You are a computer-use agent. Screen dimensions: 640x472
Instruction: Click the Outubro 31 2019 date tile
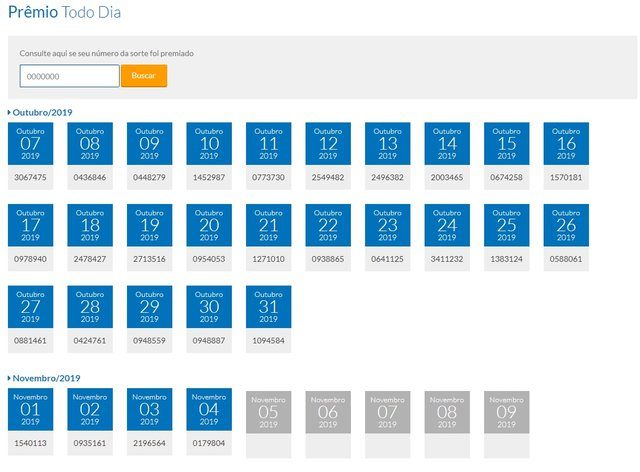[268, 308]
